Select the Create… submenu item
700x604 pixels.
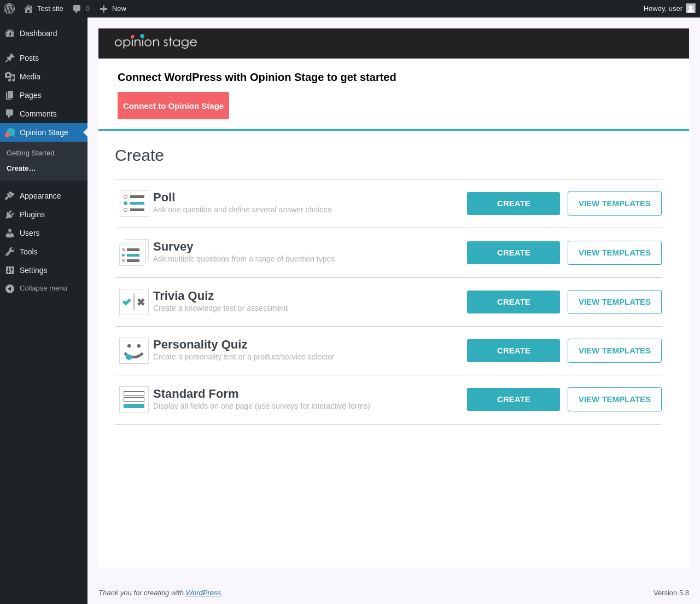point(21,169)
